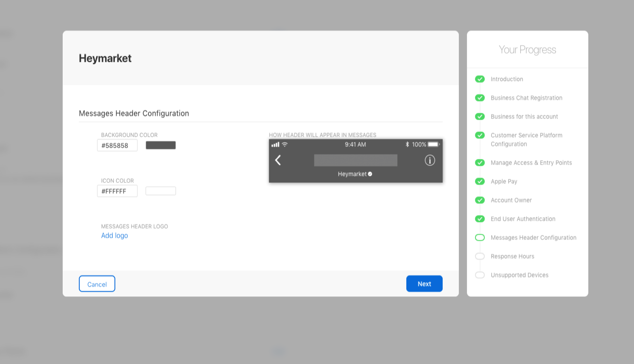This screenshot has width=634, height=364.
Task: Click the Cancel button
Action: point(97,284)
